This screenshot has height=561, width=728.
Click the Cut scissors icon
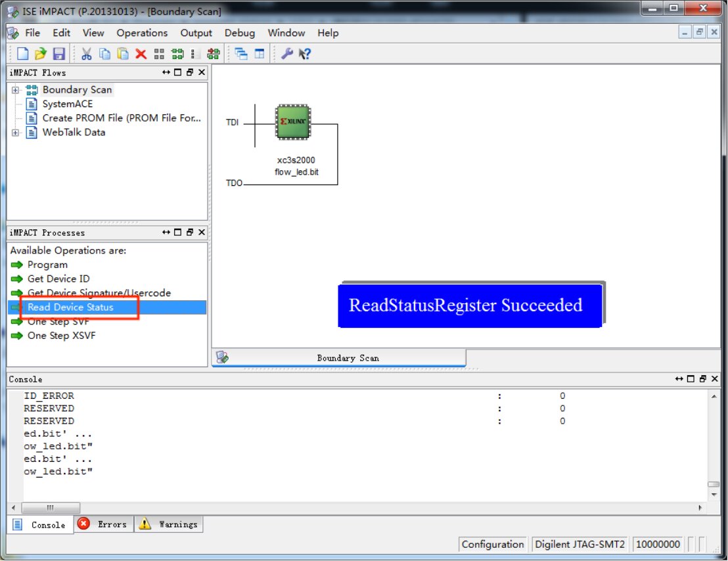point(86,54)
